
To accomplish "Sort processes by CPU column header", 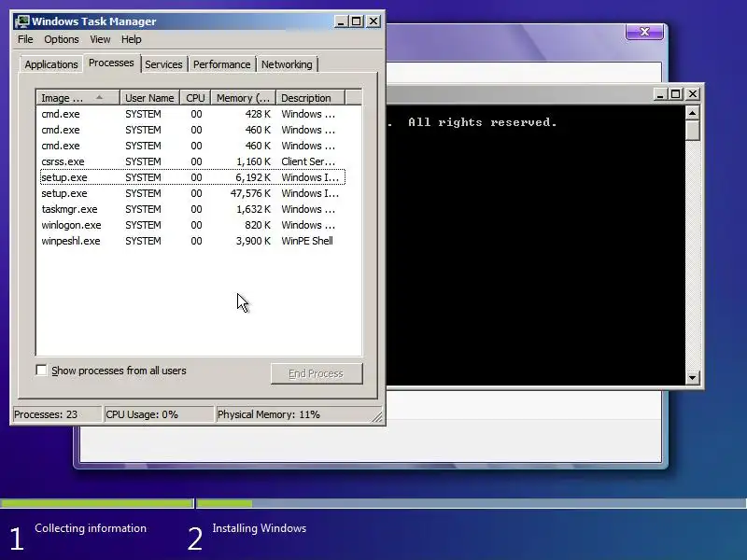I will pyautogui.click(x=195, y=98).
